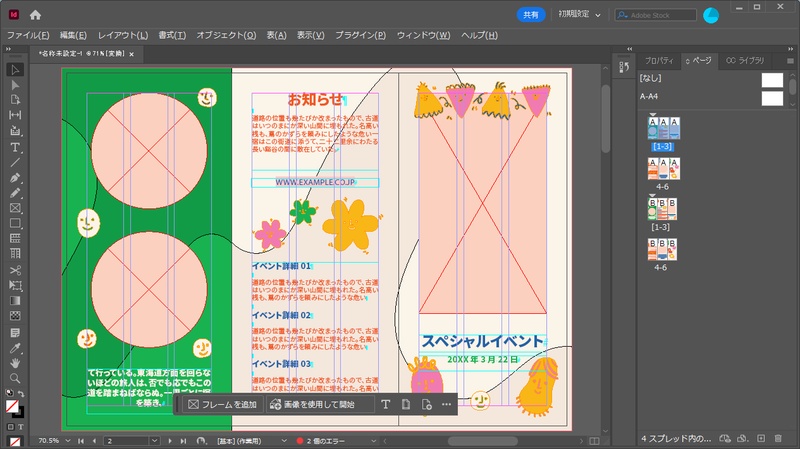
Task: Click the text frame icon in contextual bar
Action: 385,405
